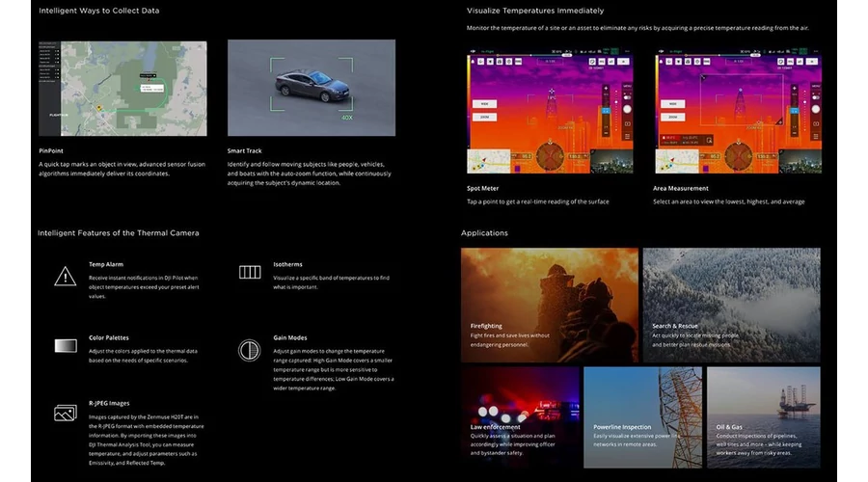868x482 pixels.
Task: Click the Color Palettes gradient icon
Action: coord(65,345)
